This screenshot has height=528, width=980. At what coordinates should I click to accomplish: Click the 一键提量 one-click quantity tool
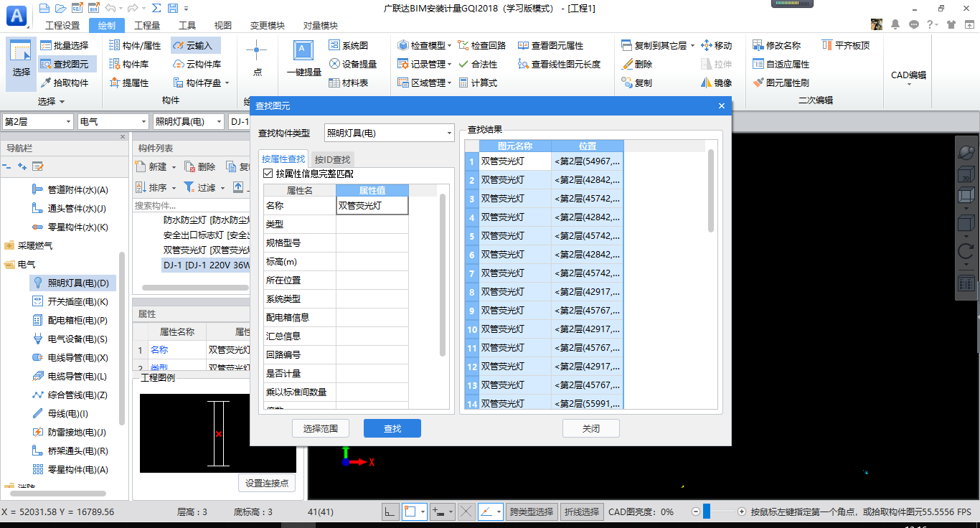click(x=303, y=60)
